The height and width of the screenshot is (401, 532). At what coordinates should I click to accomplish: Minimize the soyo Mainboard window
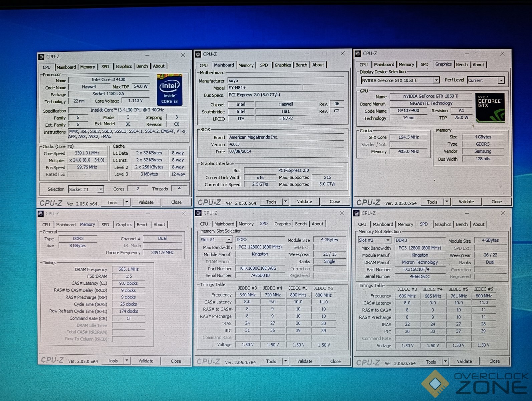click(x=306, y=54)
